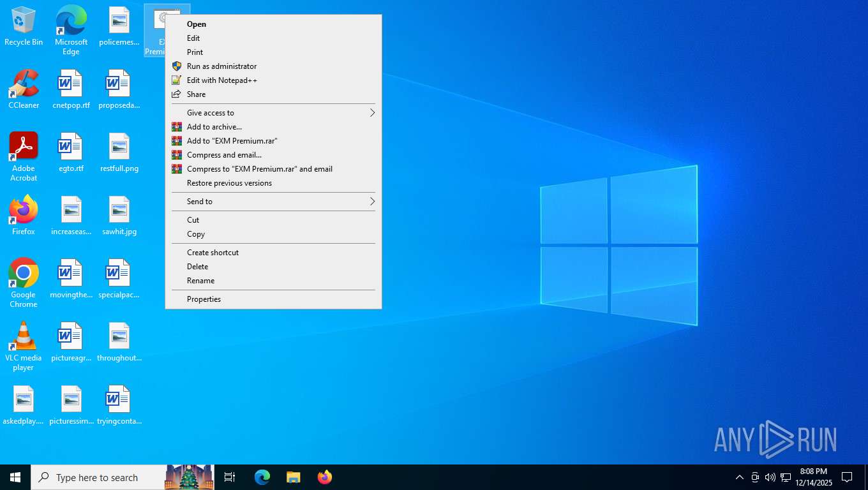Choose Edit in the context menu
This screenshot has width=868, height=490.
[x=273, y=38]
